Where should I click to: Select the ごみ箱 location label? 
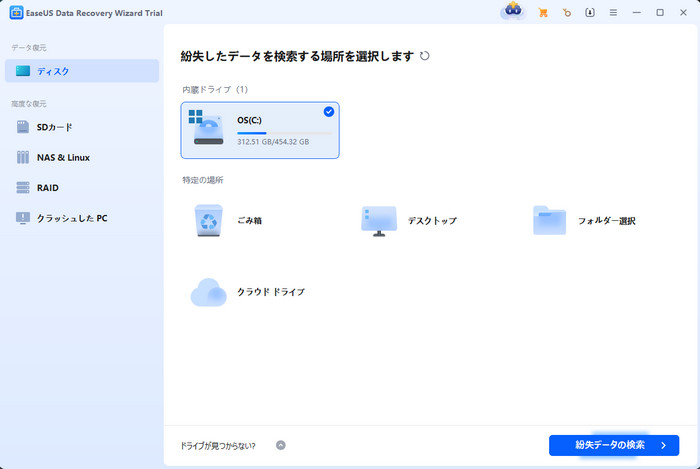(250, 220)
